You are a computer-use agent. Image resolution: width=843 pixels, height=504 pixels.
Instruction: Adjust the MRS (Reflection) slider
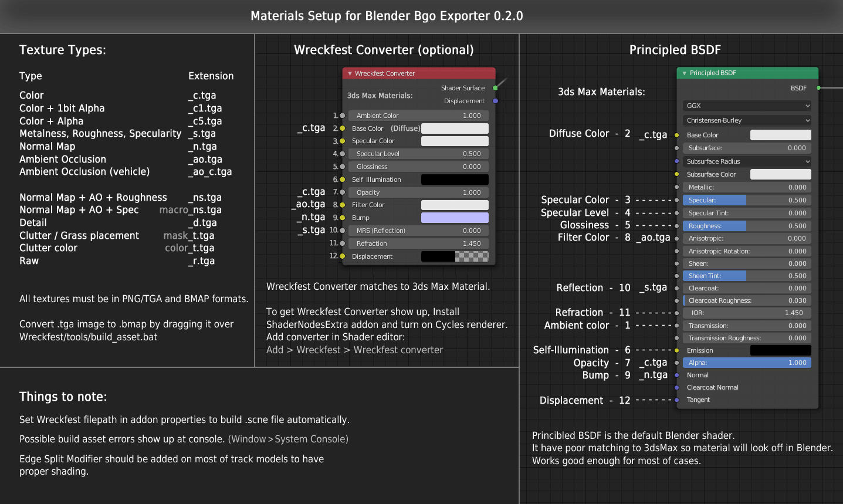(x=418, y=231)
